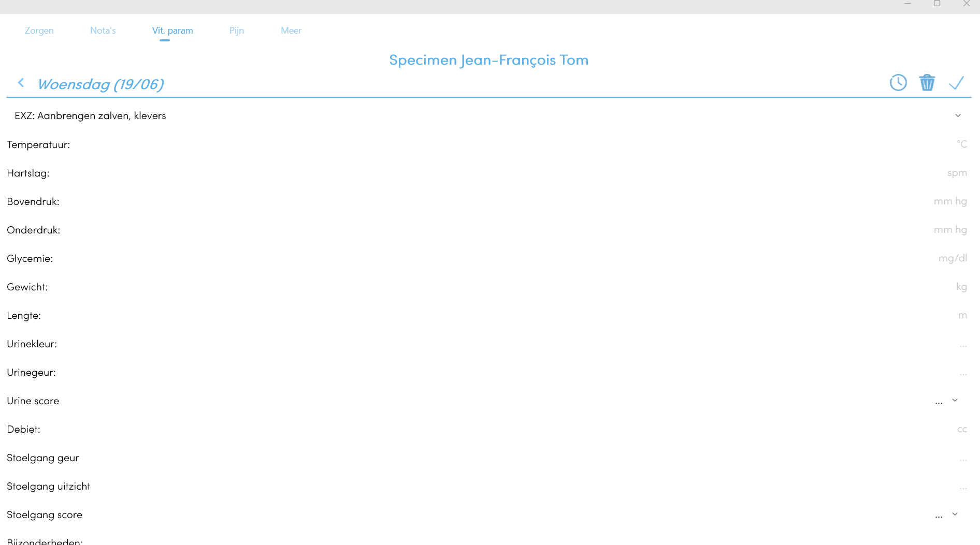This screenshot has height=545, width=980.
Task: Confirm entries with the checkmark icon
Action: pyautogui.click(x=957, y=82)
